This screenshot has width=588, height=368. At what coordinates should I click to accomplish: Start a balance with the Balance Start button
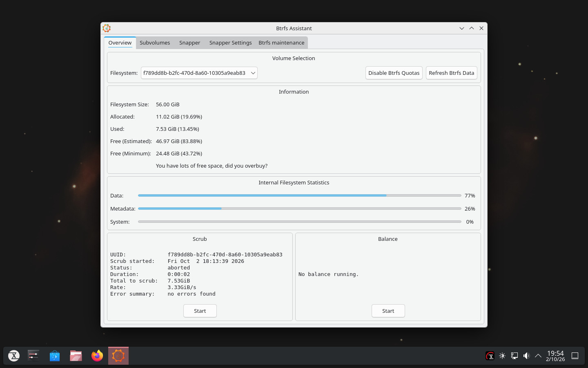click(388, 311)
